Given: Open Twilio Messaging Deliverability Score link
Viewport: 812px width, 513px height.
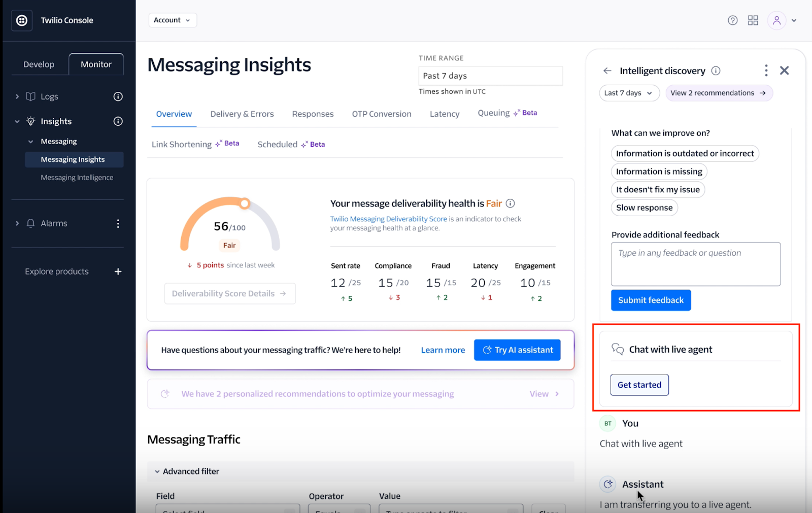Looking at the screenshot, I should (x=389, y=219).
